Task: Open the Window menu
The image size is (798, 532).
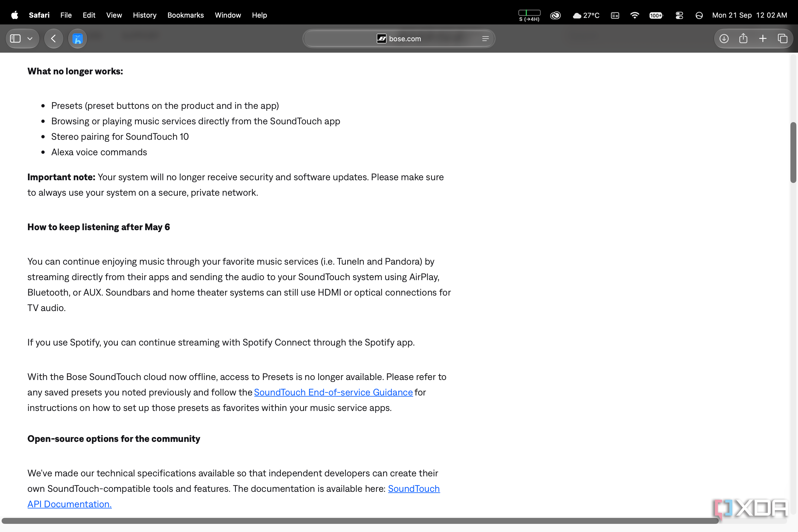Action: [228, 15]
